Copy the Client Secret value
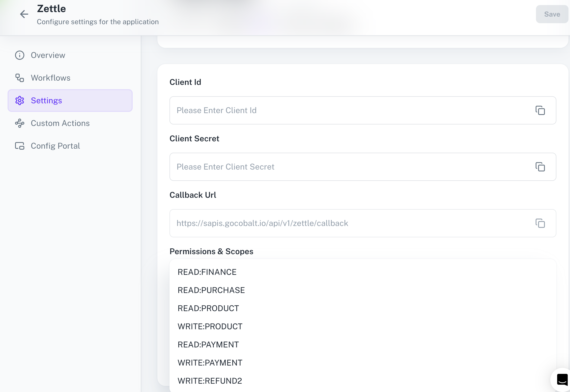The height and width of the screenshot is (392, 570). [x=540, y=167]
